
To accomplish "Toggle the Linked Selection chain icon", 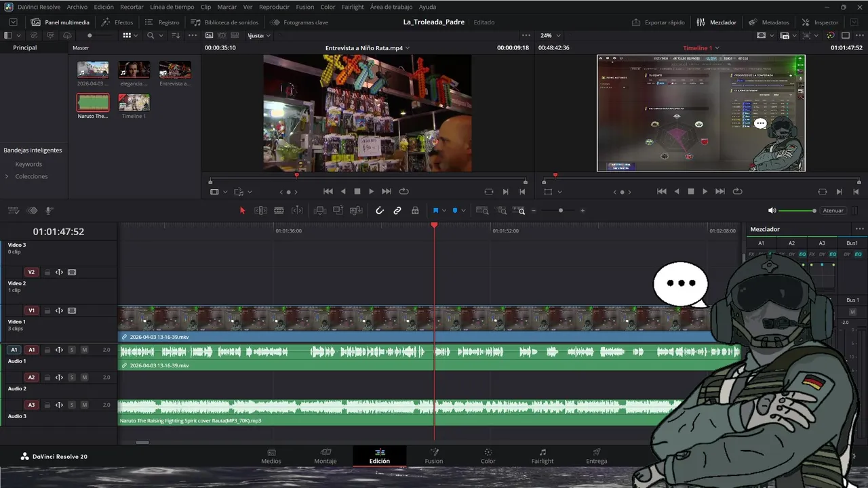I will click(397, 211).
